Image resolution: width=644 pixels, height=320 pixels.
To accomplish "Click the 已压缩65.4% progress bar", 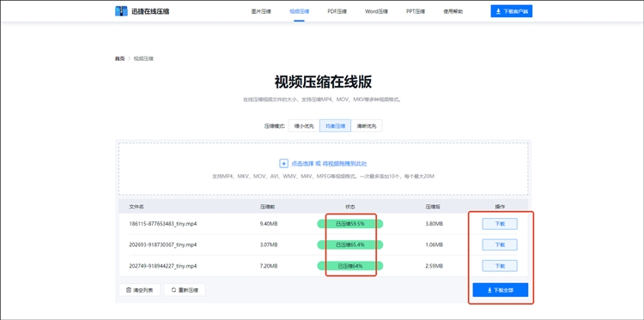I will coord(350,245).
